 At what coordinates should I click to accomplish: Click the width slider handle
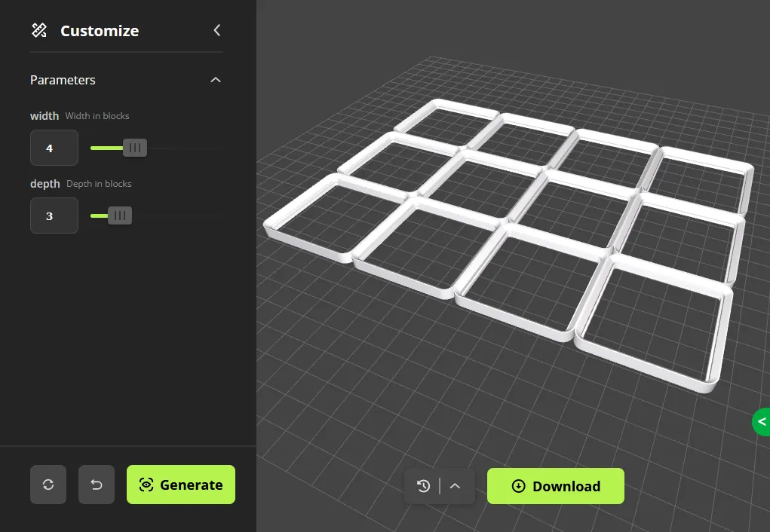135,148
